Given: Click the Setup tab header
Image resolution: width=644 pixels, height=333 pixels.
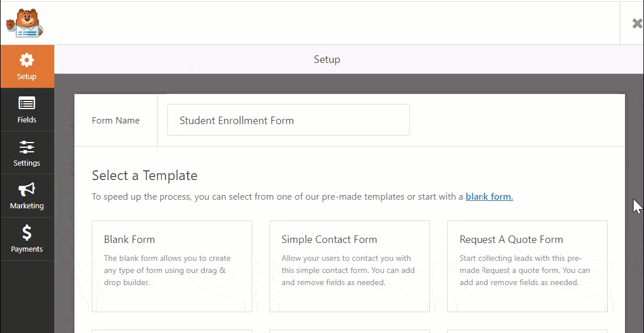Looking at the screenshot, I should 327,59.
